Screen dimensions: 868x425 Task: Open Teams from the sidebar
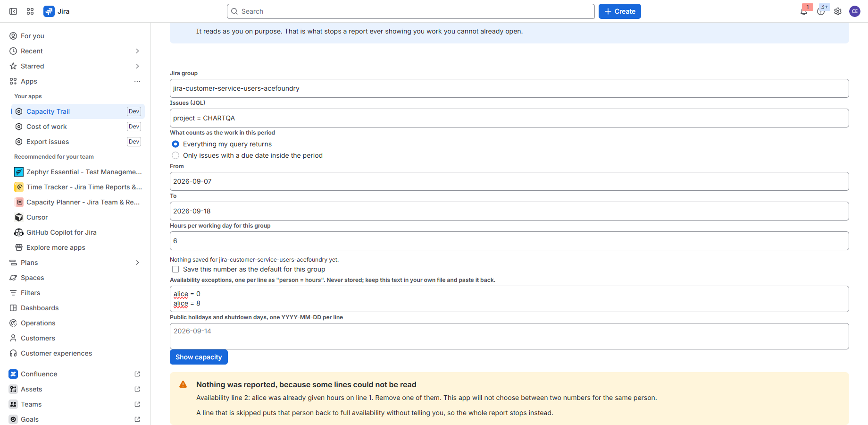tap(75, 404)
